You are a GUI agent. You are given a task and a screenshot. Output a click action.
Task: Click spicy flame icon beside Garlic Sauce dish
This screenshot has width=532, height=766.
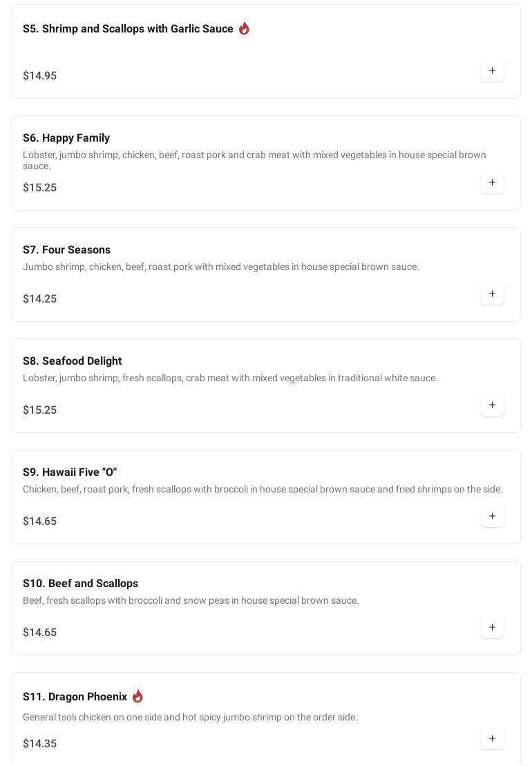point(244,28)
